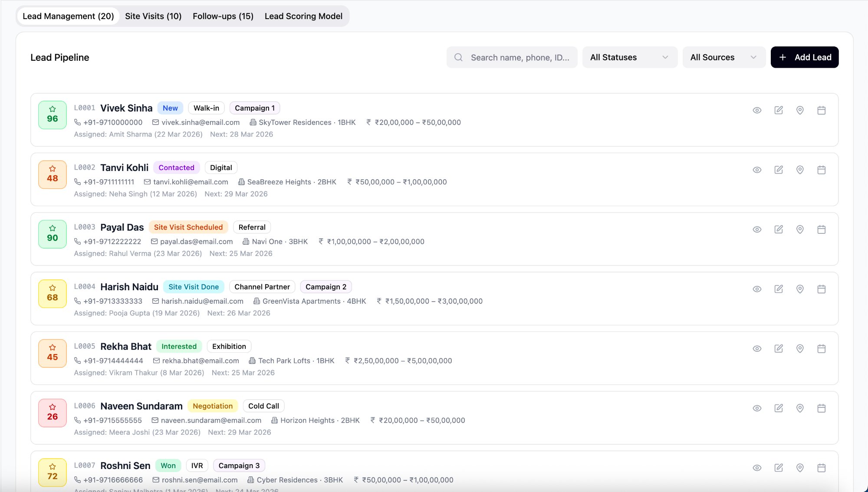Open calendar for Tanvi Kohli lead
Screen dimensions: 868x492
coord(821,170)
